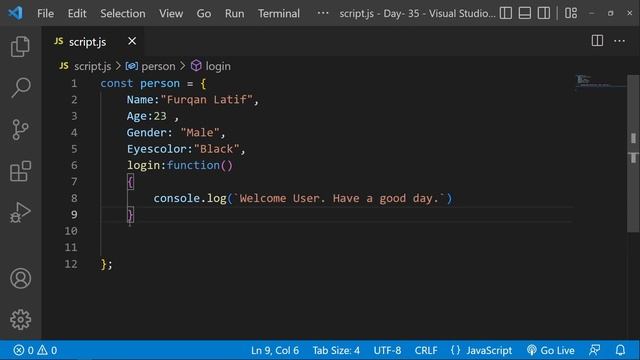Viewport: 640px width, 360px height.
Task: Click line number 12 in the gutter
Action: (71, 264)
